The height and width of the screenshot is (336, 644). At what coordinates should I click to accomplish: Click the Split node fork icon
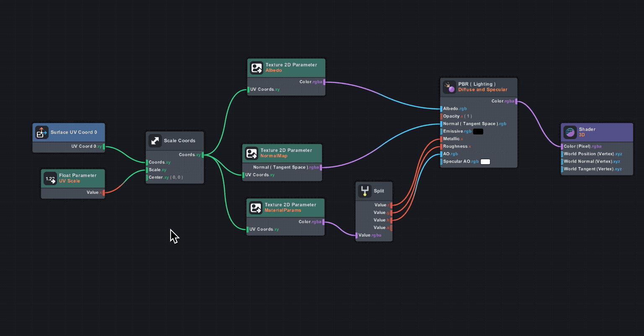(365, 191)
